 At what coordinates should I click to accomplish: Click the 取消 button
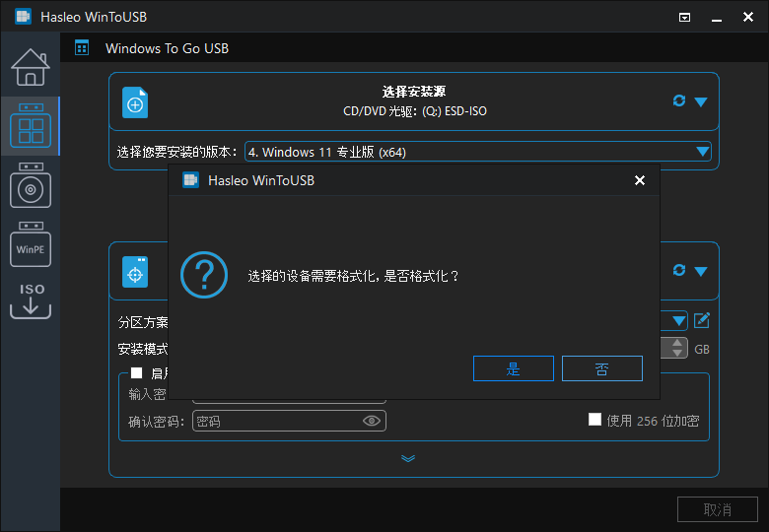(x=718, y=509)
